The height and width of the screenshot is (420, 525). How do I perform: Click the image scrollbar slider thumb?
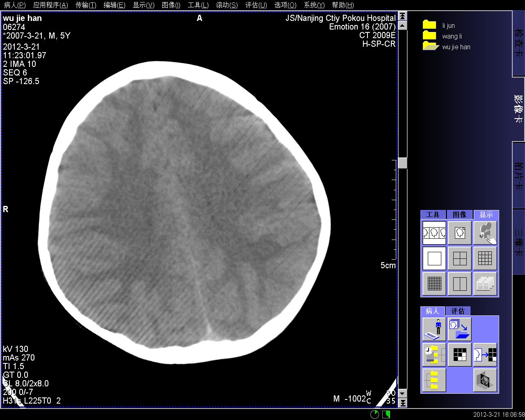[x=402, y=163]
